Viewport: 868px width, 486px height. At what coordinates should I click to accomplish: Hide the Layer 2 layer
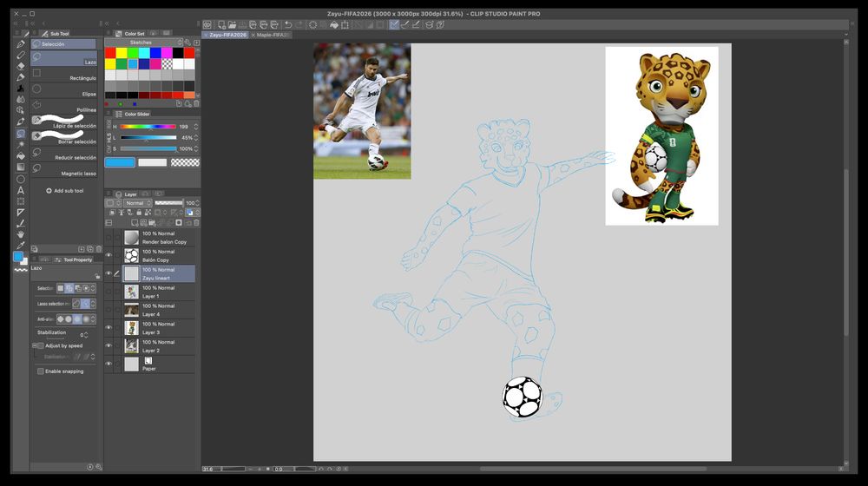coord(109,346)
